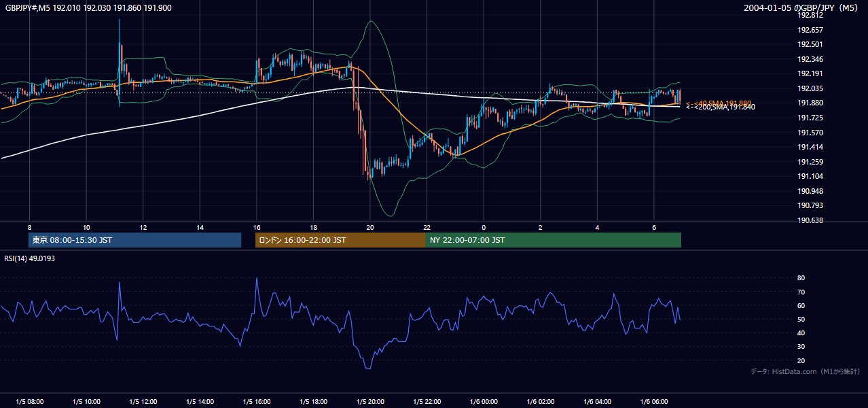The image size is (868, 408).
Task: Click bottom time label 1/5 20:00
Action: click(370, 401)
